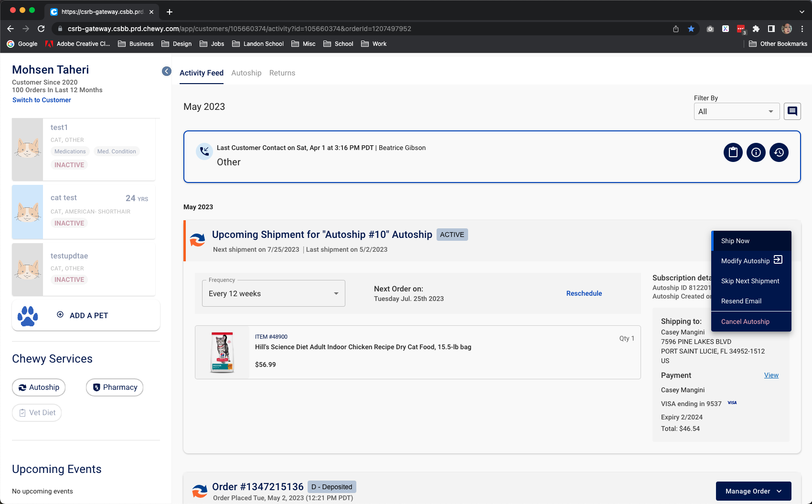Collapse the customer sidebar with the chevron button
812x504 pixels.
[x=167, y=71]
